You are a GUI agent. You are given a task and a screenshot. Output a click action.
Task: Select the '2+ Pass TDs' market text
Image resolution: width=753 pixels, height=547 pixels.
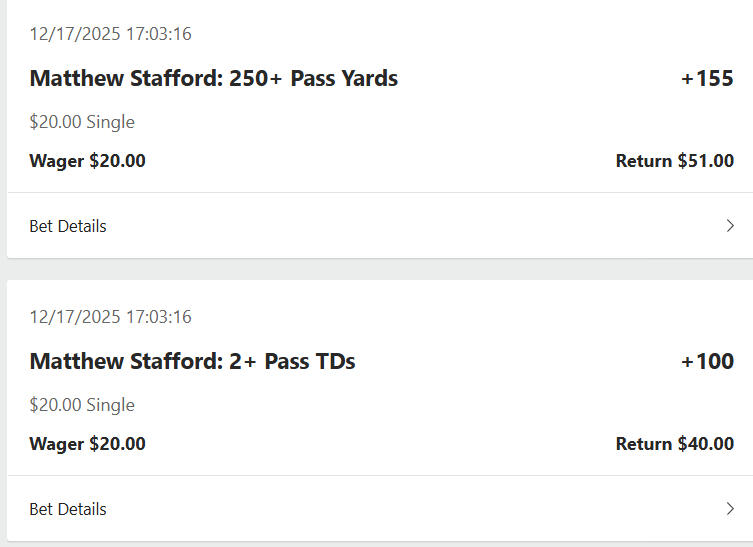(x=292, y=361)
